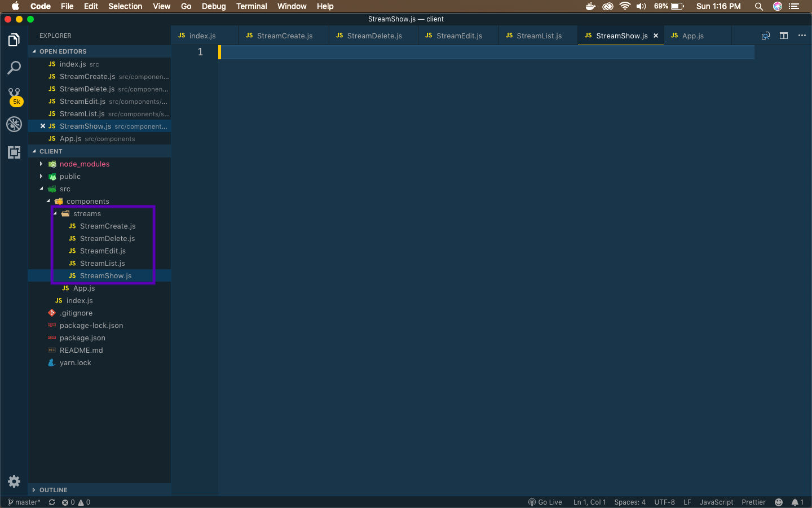Select index.js src in Open Editors list
This screenshot has height=508, width=812.
[x=99, y=64]
